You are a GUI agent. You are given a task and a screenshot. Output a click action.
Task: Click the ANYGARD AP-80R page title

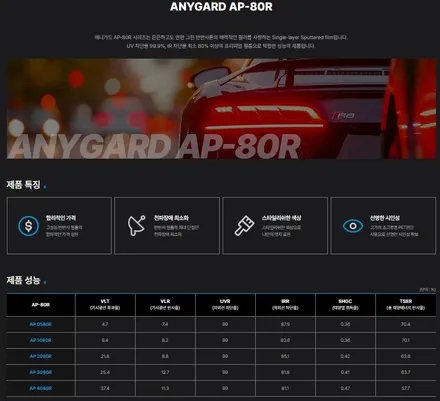coord(221,7)
